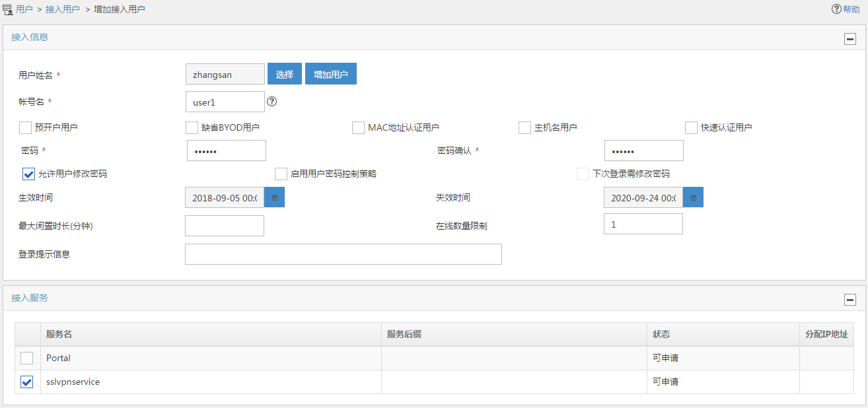Open the effective time calendar picker
Viewport: 868px width, 408px height.
(x=275, y=197)
